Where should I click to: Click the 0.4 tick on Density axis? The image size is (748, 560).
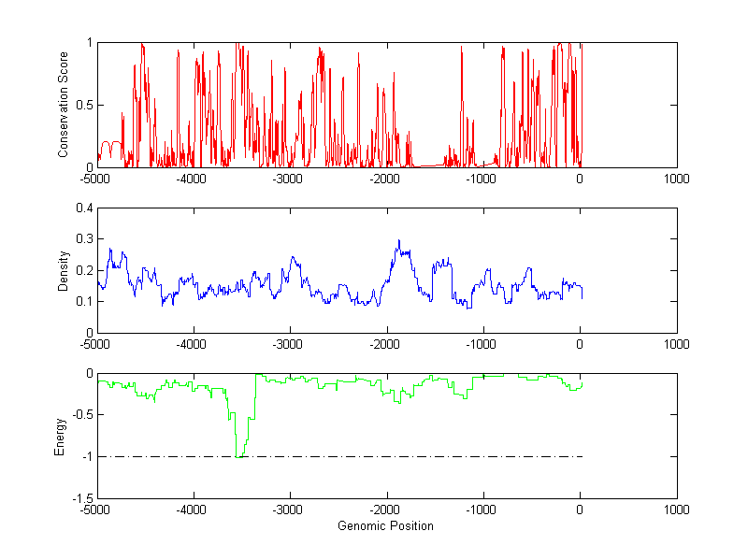(x=83, y=208)
